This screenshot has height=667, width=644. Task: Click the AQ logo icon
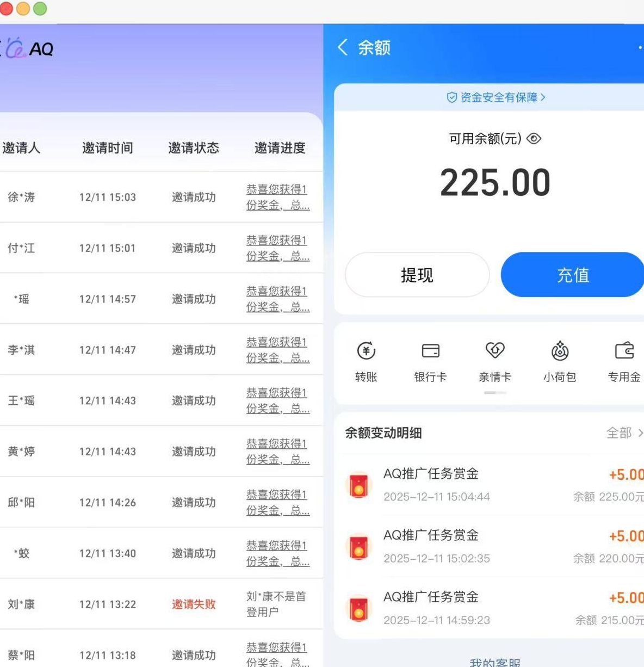(16, 48)
